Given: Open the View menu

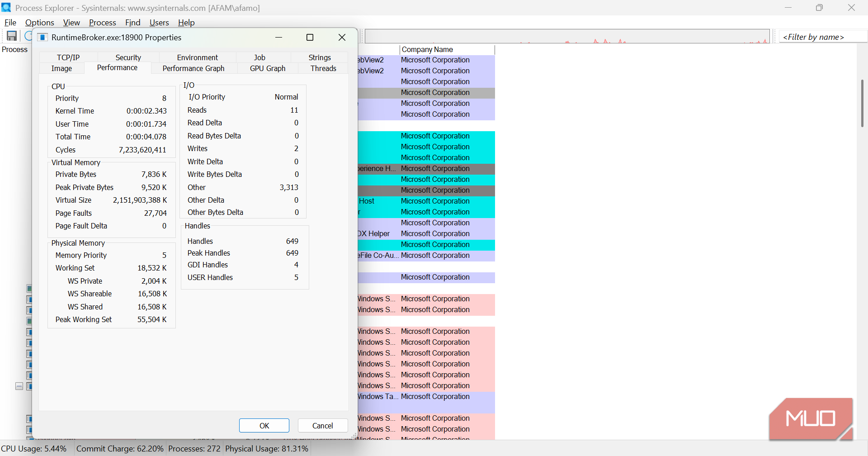Looking at the screenshot, I should pyautogui.click(x=71, y=23).
